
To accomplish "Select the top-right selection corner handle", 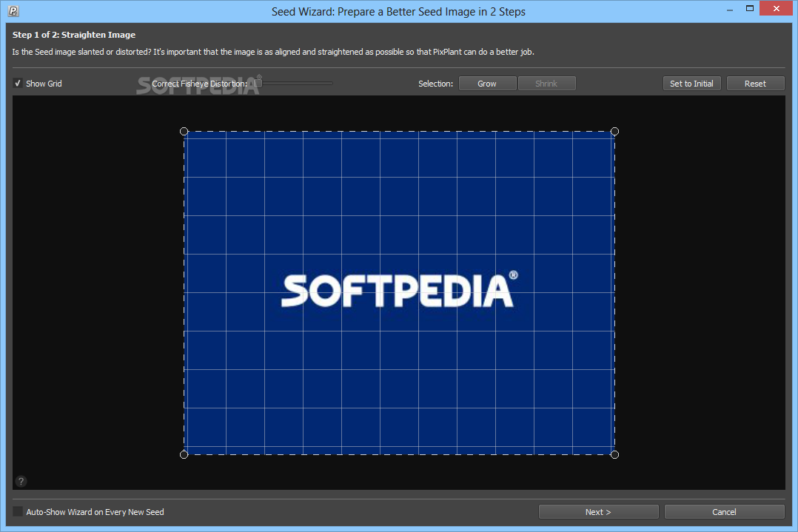I will [x=614, y=131].
